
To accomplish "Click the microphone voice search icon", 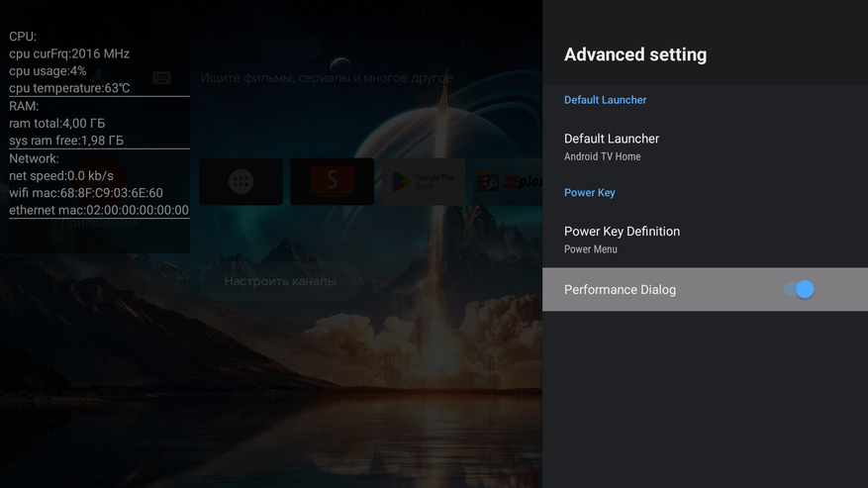I will (99, 77).
